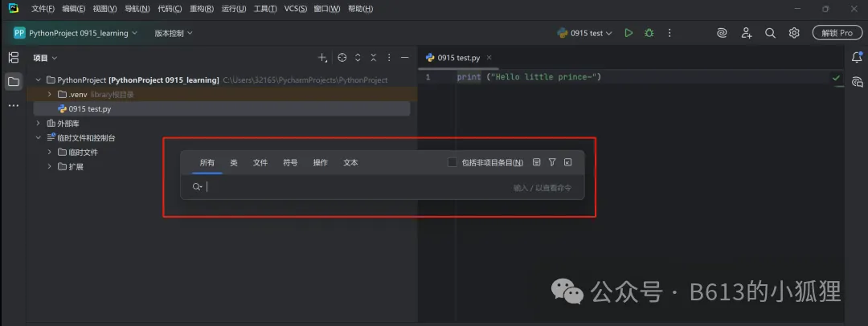The height and width of the screenshot is (326, 868).
Task: Open the Structure tool window icon
Action: coord(14,58)
